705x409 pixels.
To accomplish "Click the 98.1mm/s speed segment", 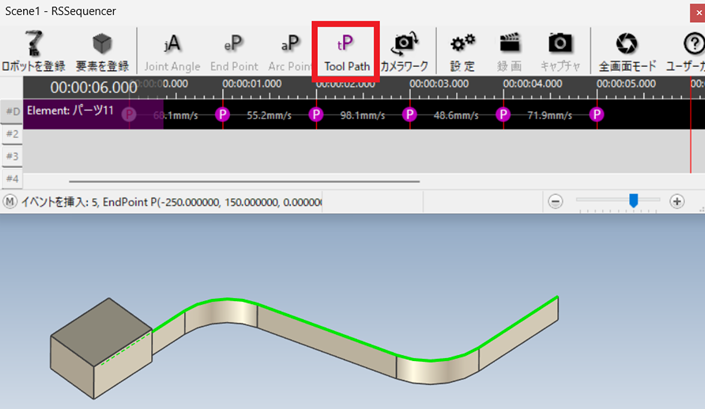I will pos(362,116).
